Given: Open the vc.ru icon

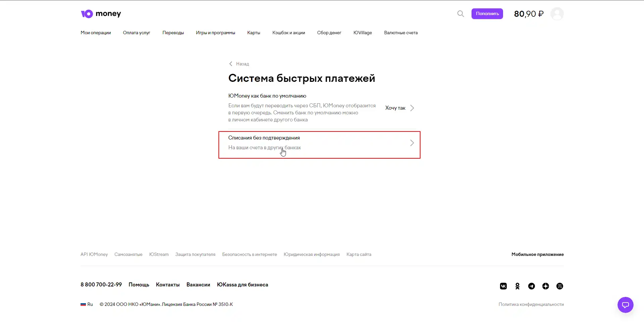Looking at the screenshot, I should (559, 286).
